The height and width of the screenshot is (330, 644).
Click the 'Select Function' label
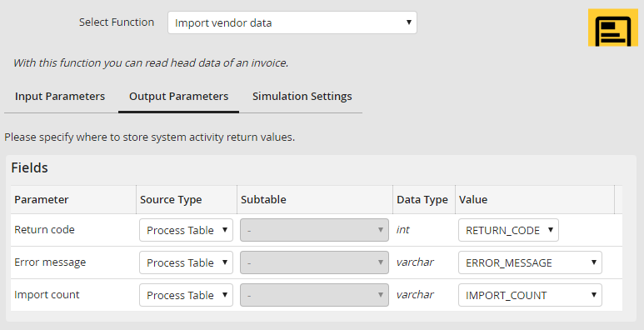click(117, 22)
